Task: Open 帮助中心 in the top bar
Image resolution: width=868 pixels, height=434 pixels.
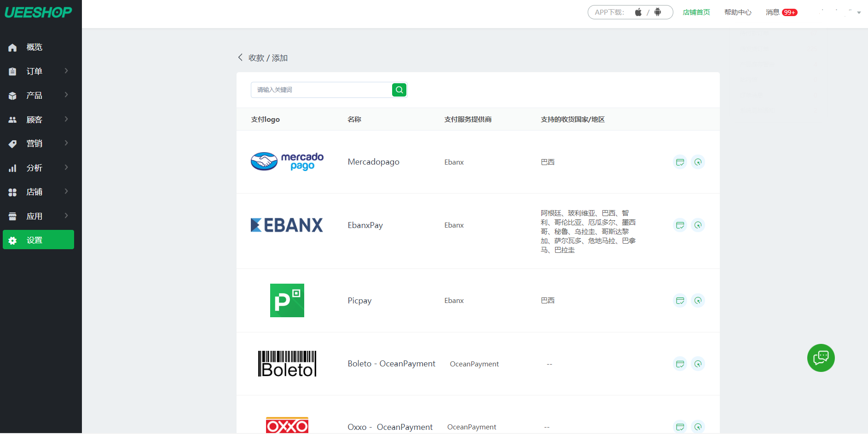Action: [x=738, y=12]
